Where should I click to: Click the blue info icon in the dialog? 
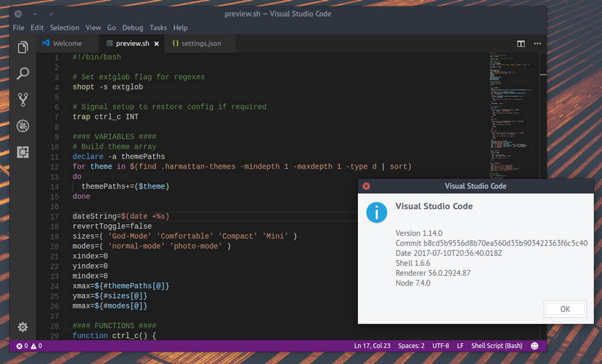coord(376,212)
